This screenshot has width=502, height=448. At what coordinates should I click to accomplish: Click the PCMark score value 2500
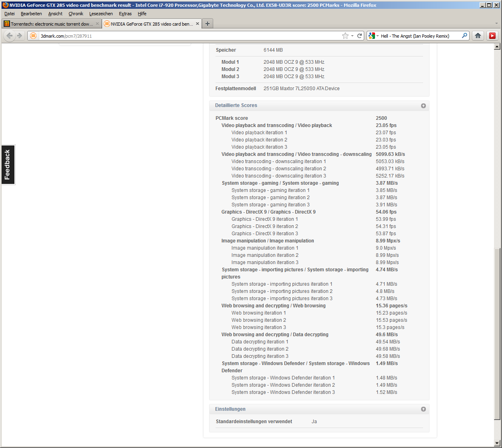click(x=381, y=118)
